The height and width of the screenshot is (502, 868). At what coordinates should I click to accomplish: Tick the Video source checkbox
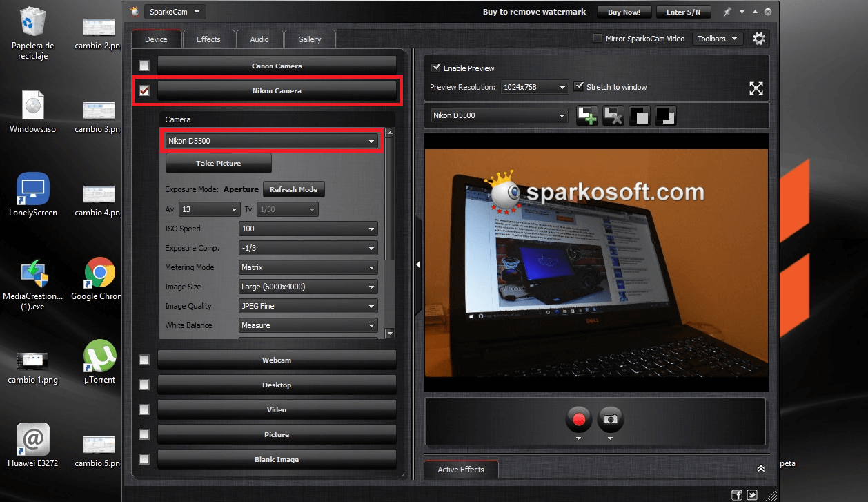coord(144,410)
